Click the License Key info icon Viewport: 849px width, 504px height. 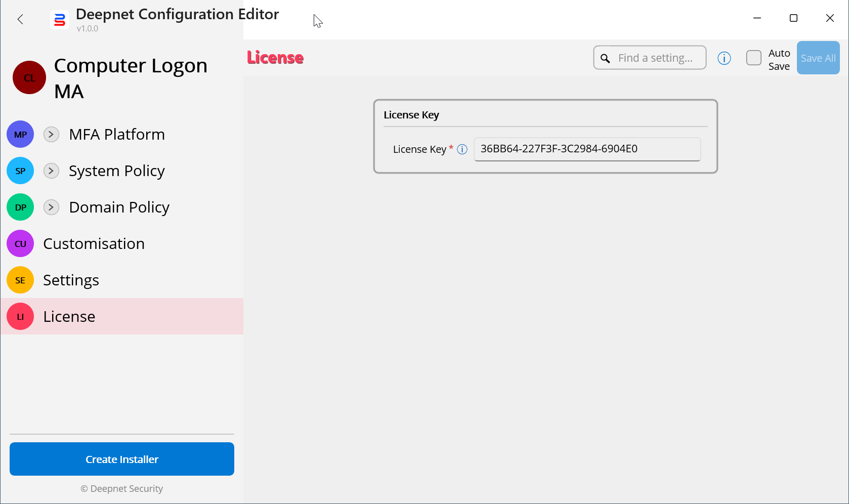pos(462,149)
